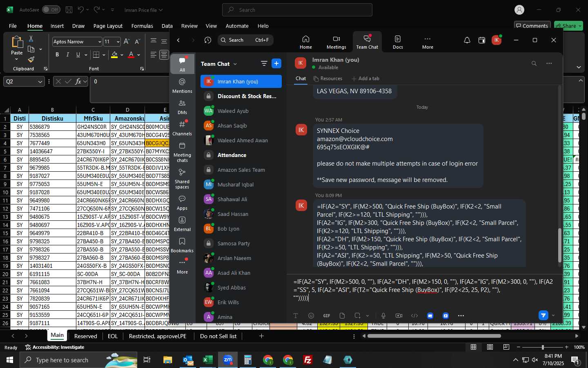Expand the send options arrow
588x368 pixels.
[553, 316]
